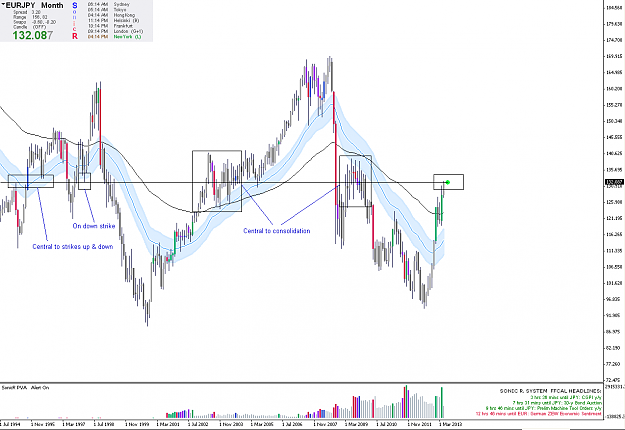Click the 1 Mar 2013 date label
Screen dimensions: 625x430
pyautogui.click(x=450, y=424)
